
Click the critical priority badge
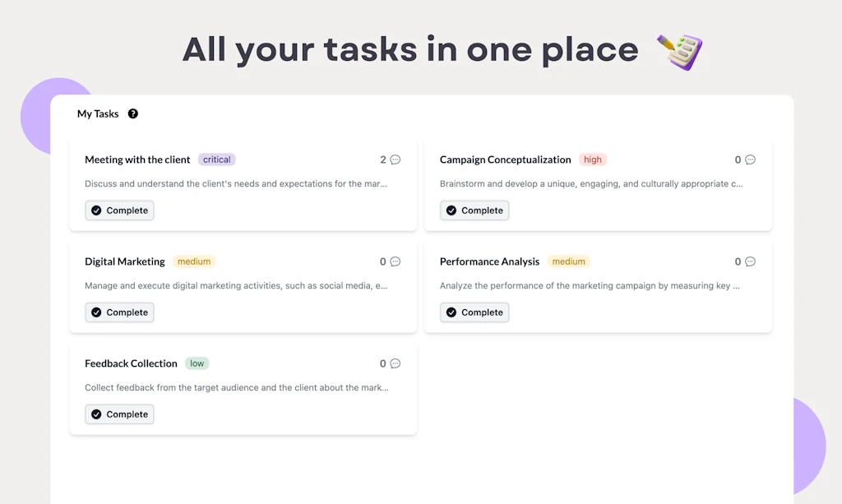pos(217,160)
